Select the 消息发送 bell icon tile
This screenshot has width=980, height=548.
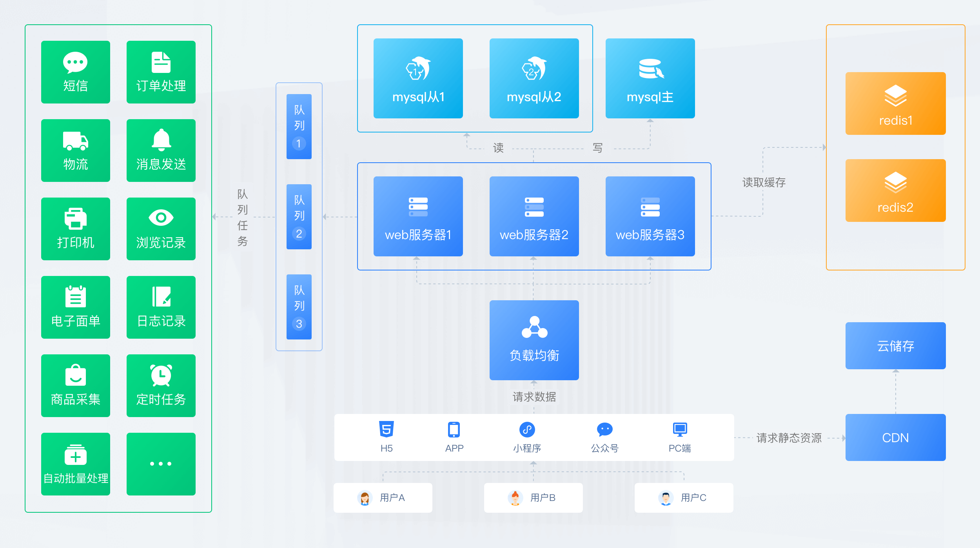(x=161, y=151)
